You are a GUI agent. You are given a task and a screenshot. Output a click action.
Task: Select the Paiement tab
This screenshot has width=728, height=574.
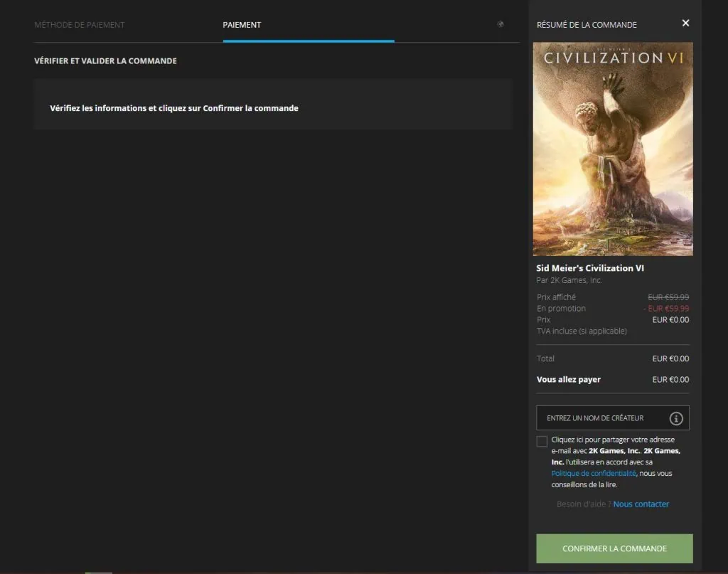pos(242,25)
